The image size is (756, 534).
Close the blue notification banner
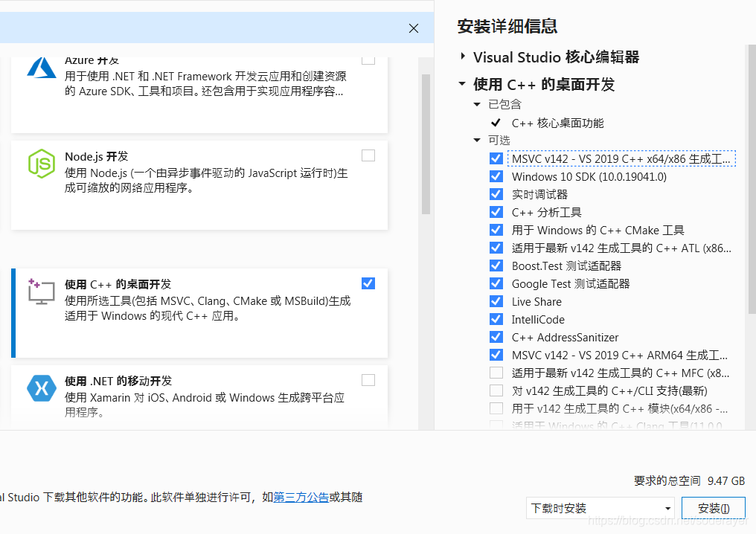413,28
